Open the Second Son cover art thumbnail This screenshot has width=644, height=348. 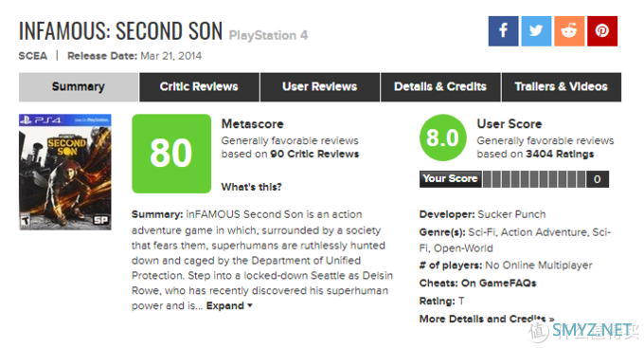point(65,172)
